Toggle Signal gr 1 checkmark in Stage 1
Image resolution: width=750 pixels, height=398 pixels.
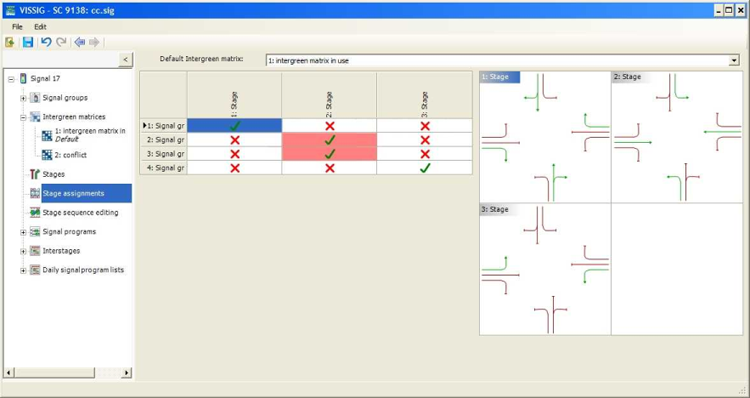point(234,126)
